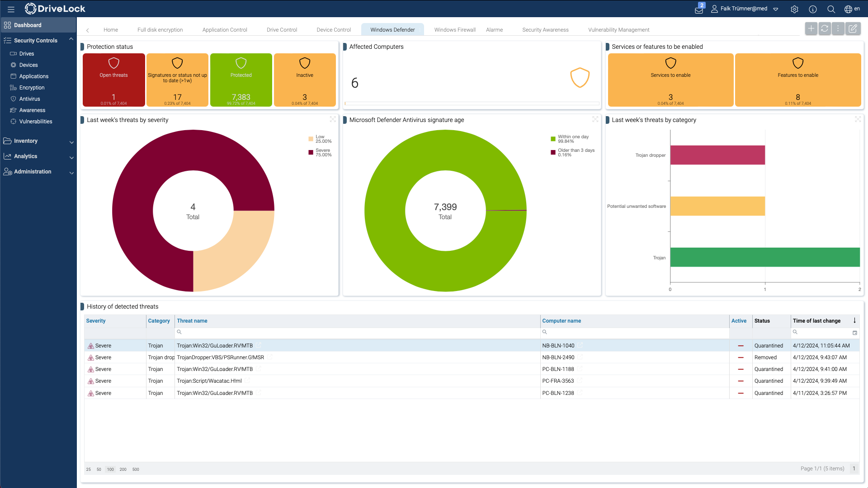Toggle the Low severity legend entry
Image resolution: width=868 pixels, height=488 pixels.
pyautogui.click(x=320, y=139)
